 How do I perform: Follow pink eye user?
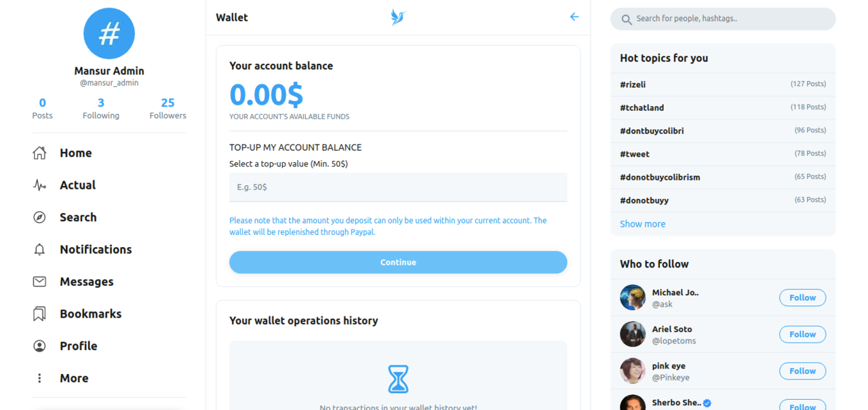802,371
